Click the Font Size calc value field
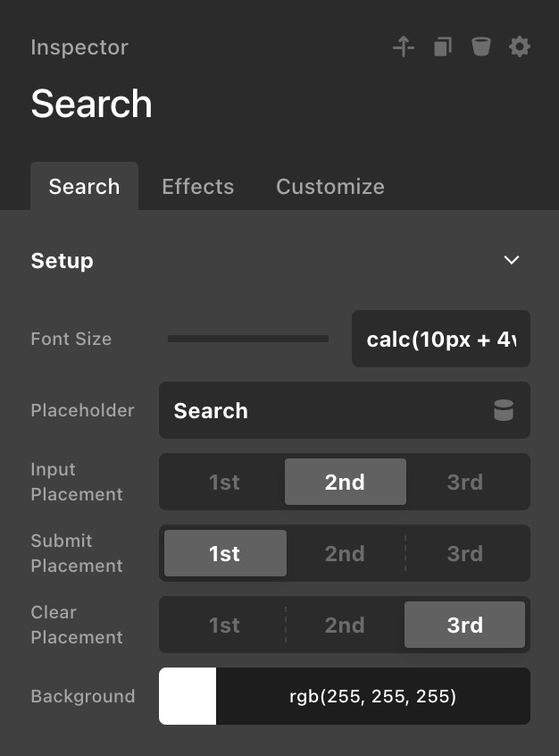 pyautogui.click(x=441, y=339)
